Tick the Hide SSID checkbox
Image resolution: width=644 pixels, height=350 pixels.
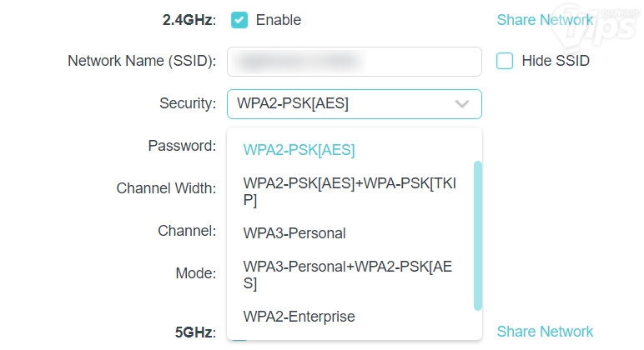click(x=505, y=61)
